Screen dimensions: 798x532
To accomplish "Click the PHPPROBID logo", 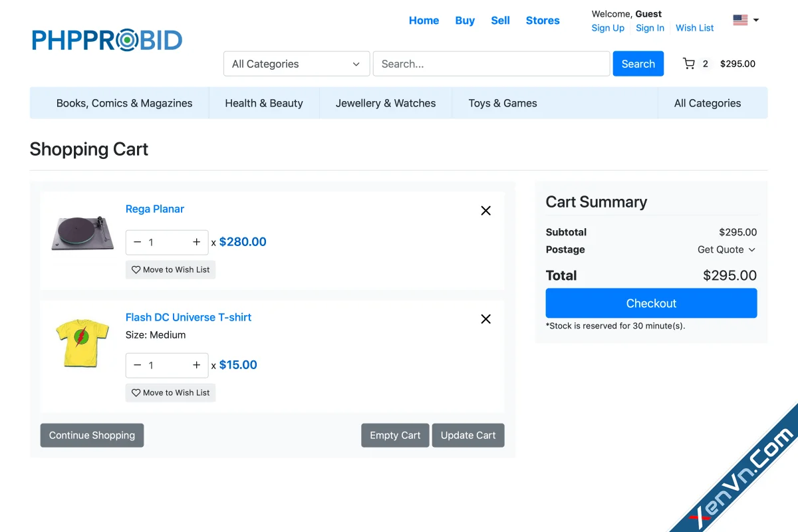I will pos(106,40).
